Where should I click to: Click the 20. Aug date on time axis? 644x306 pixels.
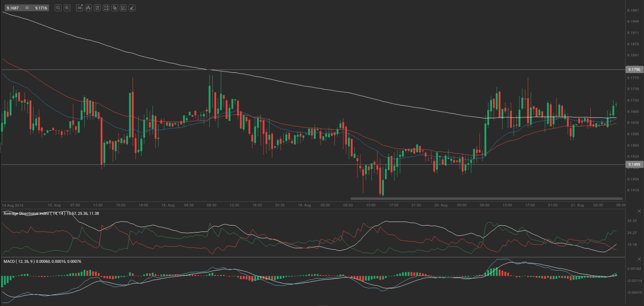[x=441, y=205]
